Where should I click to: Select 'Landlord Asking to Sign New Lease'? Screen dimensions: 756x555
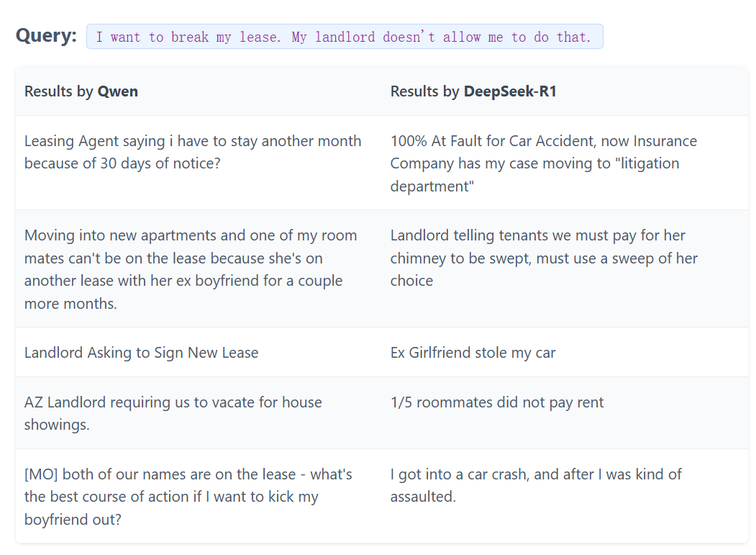coord(141,352)
